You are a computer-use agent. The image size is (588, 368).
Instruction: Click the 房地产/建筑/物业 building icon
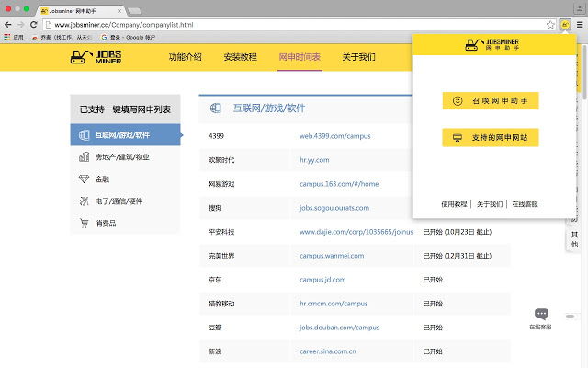(x=84, y=157)
